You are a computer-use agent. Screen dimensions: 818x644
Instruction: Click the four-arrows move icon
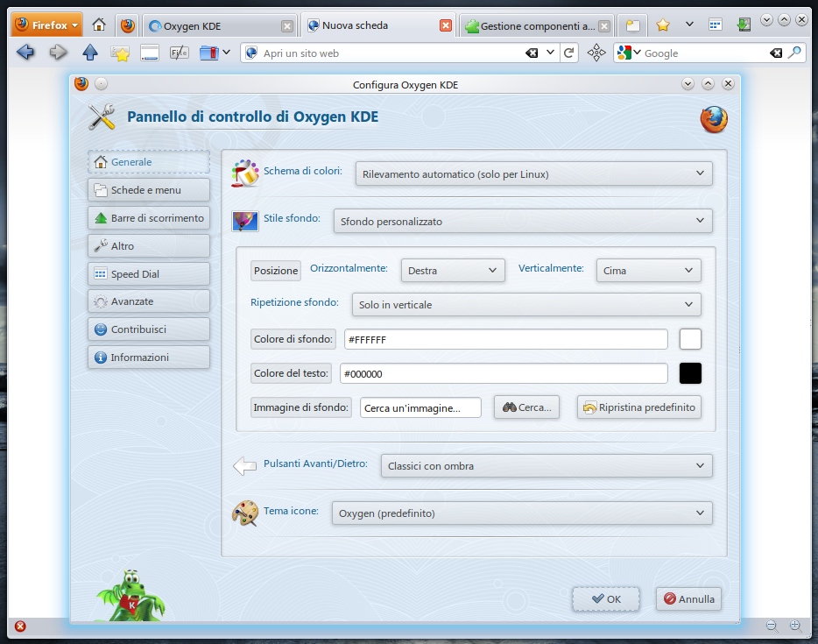click(596, 53)
